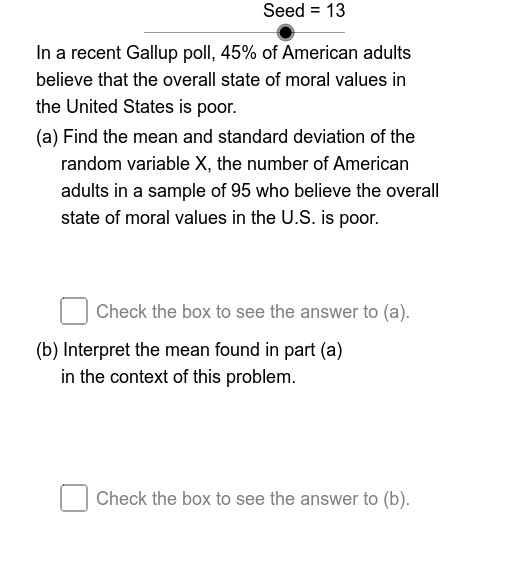Click the '(a)' marker before 'Find the mean'
Viewport: 528px width, 579px height.
point(47,137)
